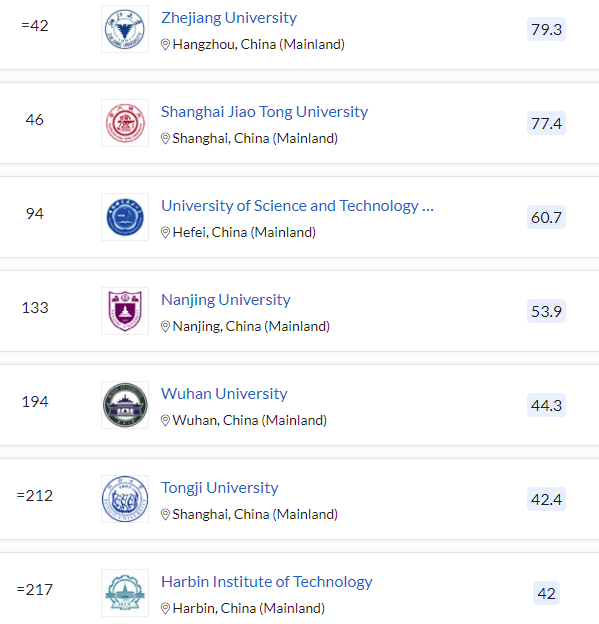Screen dimensions: 599x624
Task: Click the 60.7 score badge
Action: tap(546, 217)
